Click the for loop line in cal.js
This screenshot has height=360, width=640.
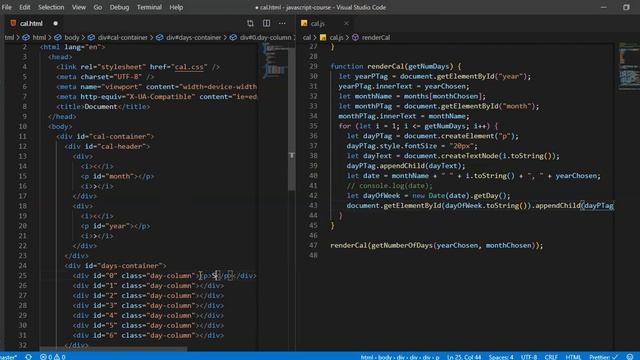(418, 126)
